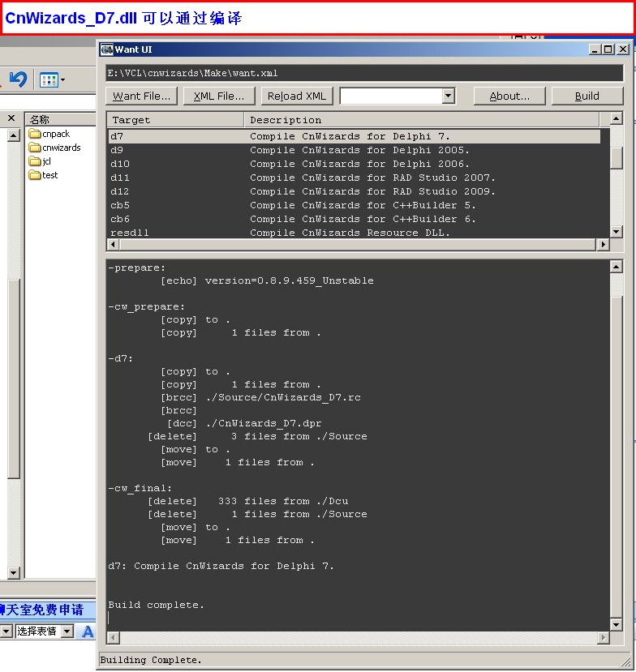Click the Want UI title bar icon
The width and height of the screenshot is (636, 672).
pos(106,49)
